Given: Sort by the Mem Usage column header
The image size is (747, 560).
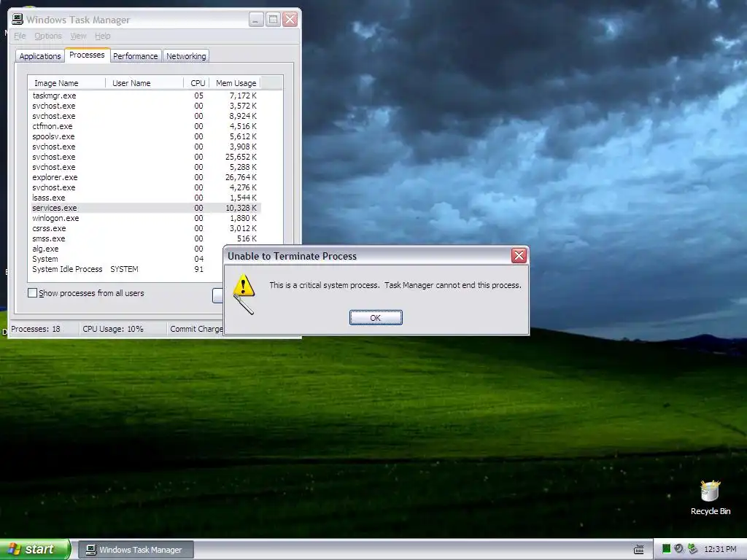Looking at the screenshot, I should 236,83.
